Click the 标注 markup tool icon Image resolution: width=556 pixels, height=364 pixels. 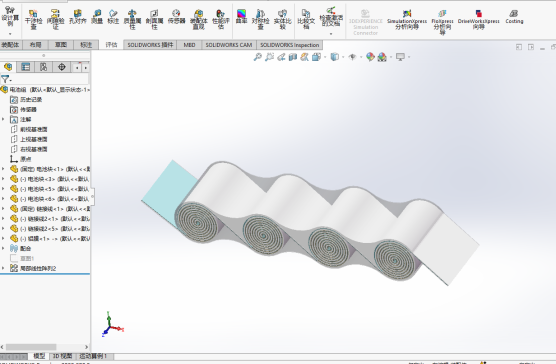113,17
